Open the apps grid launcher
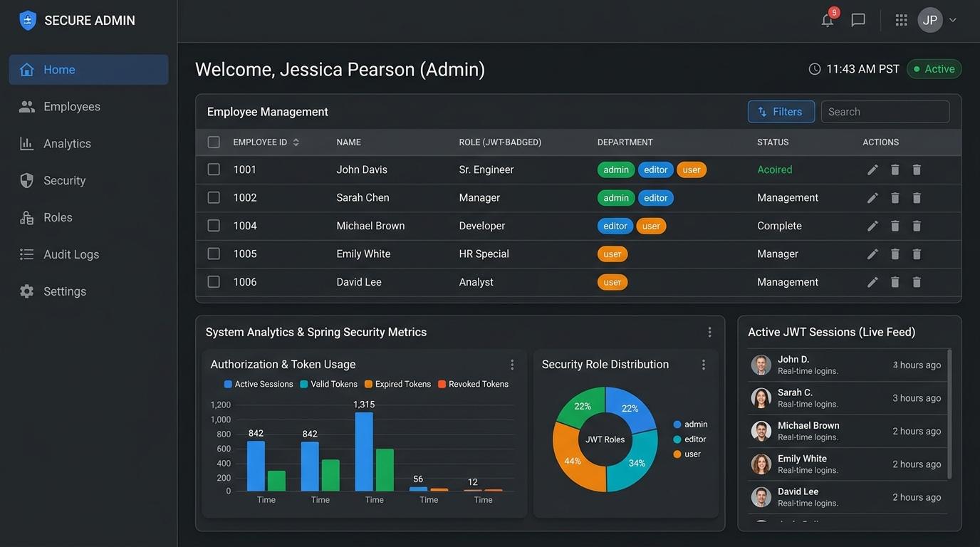Viewport: 980px width, 547px height. [x=901, y=20]
